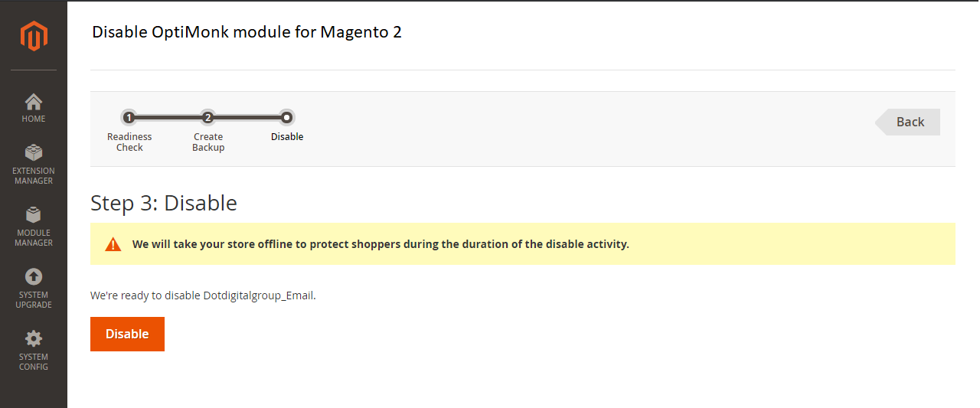Click the store offline warning message
This screenshot has height=408, width=980.
[x=381, y=244]
